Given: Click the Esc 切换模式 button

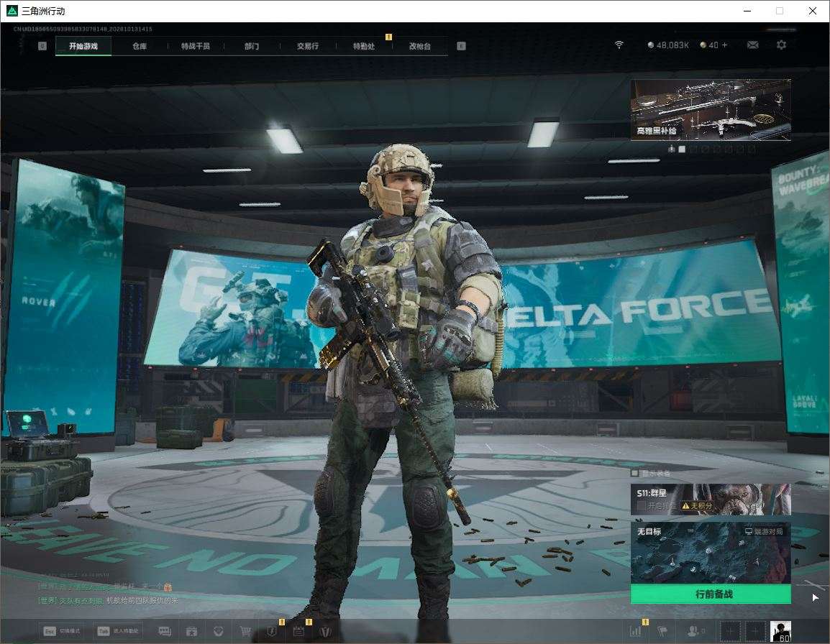Looking at the screenshot, I should [63, 631].
